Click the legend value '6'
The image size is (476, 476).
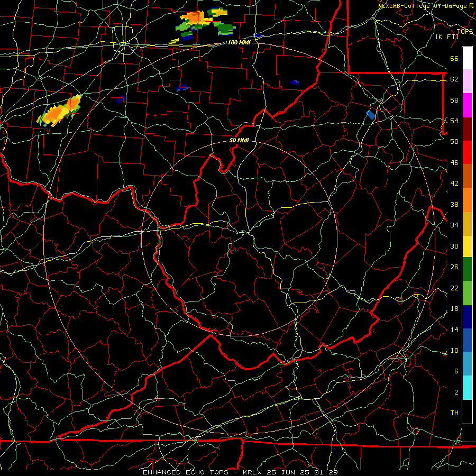(x=456, y=371)
